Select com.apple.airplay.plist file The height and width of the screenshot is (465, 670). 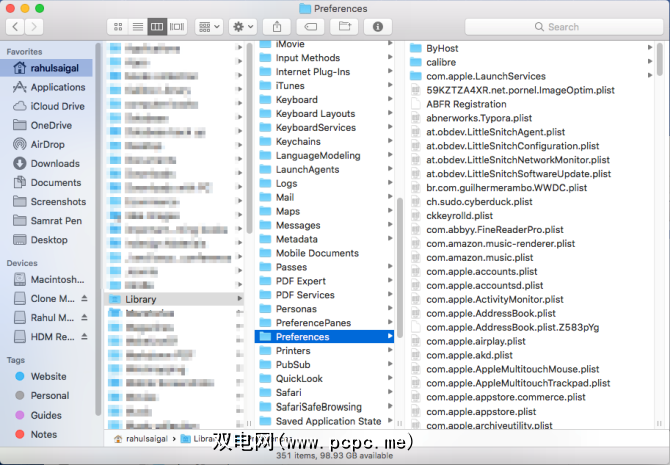pyautogui.click(x=530, y=341)
